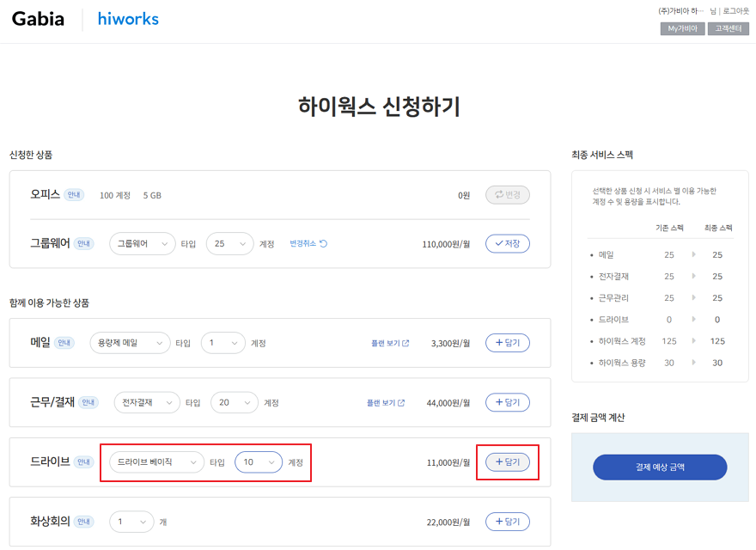Open the 전자결재 type dropdown
756x550 pixels.
(x=147, y=402)
